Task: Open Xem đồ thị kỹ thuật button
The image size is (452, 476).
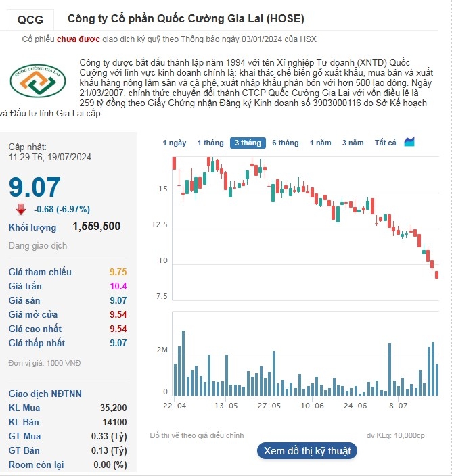Action: [307, 451]
